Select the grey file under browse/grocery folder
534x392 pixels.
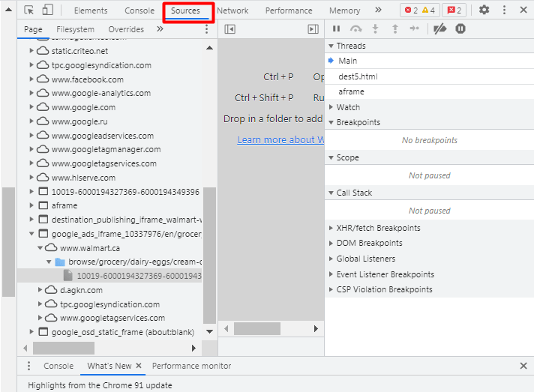click(67, 276)
